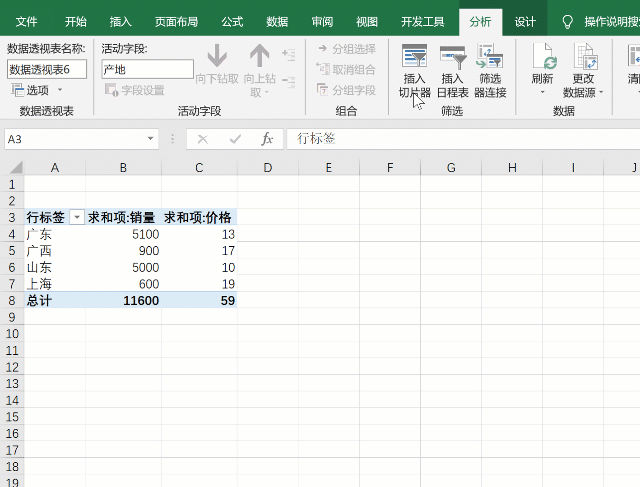The image size is (640, 487).
Task: Select column A header
Action: pyautogui.click(x=55, y=167)
